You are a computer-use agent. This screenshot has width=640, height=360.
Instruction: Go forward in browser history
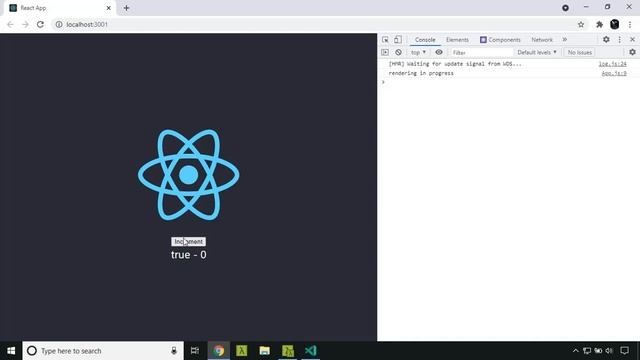click(x=25, y=24)
